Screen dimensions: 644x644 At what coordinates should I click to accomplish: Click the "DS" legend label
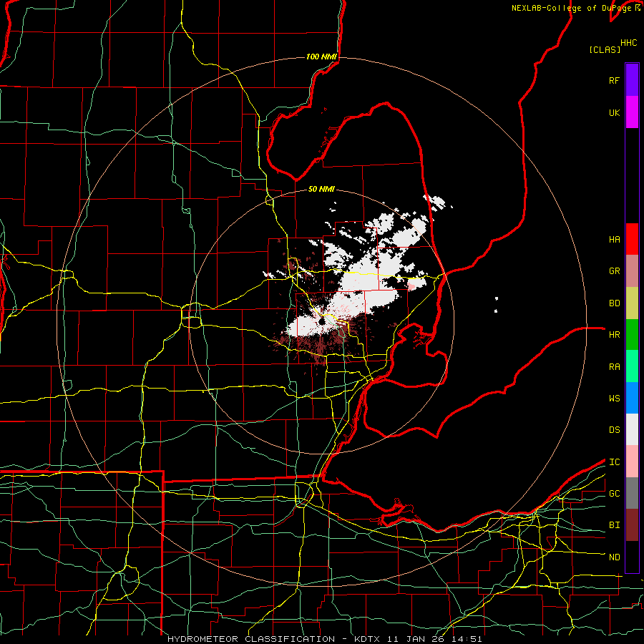(614, 429)
